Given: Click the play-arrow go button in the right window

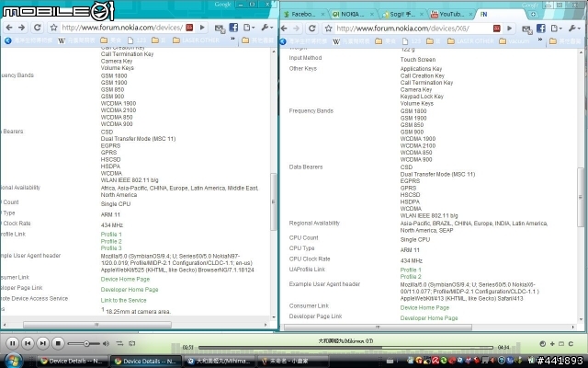Looking at the screenshot, I should point(509,29).
